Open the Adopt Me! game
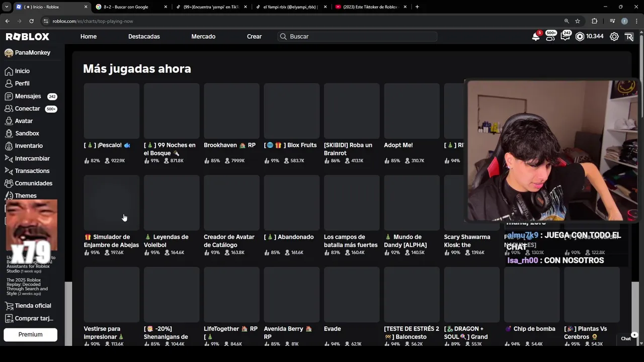Image resolution: width=644 pixels, height=362 pixels. pos(412,111)
